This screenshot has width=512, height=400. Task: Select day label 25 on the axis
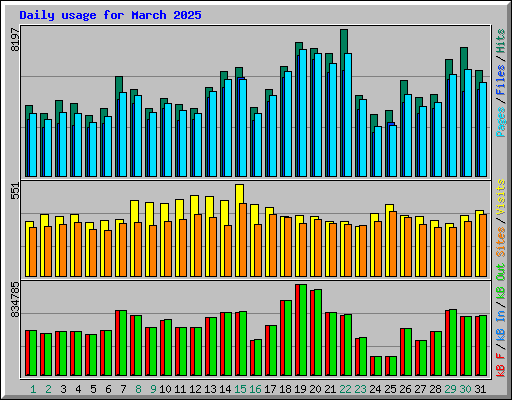pyautogui.click(x=390, y=389)
